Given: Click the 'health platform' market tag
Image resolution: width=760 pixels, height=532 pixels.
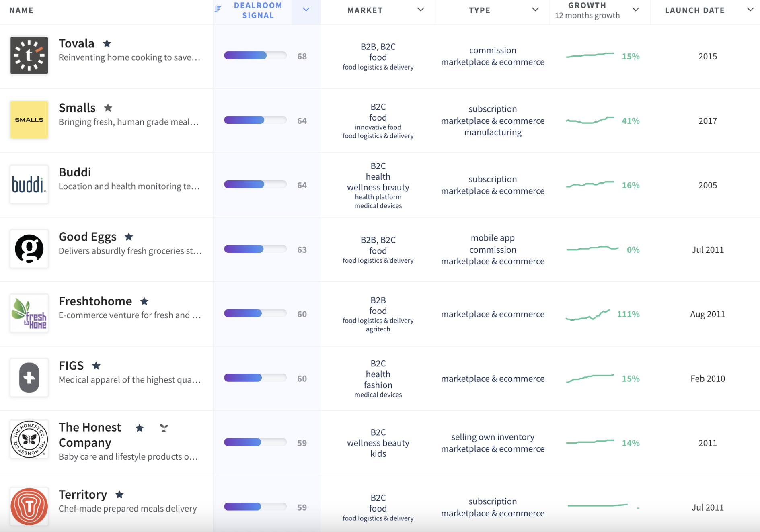Looking at the screenshot, I should (378, 197).
